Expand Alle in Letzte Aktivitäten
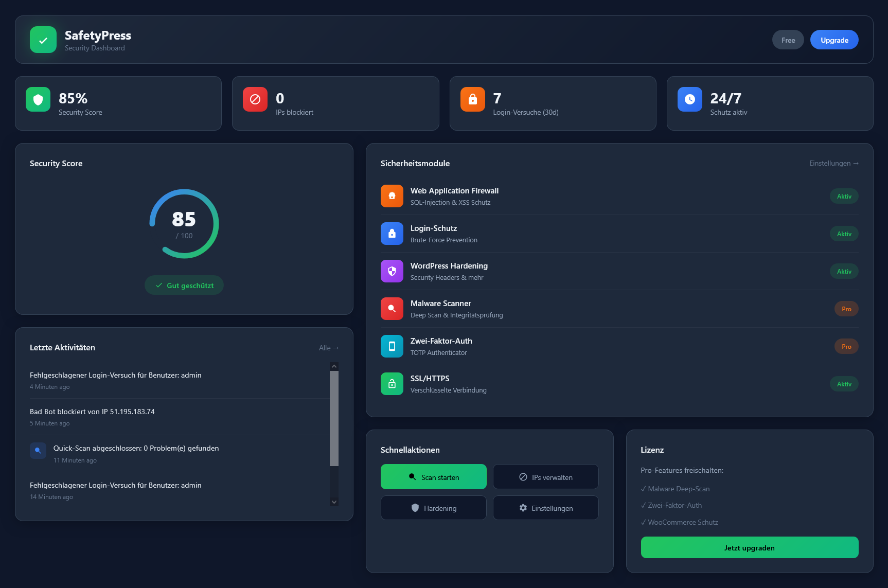 [x=329, y=347]
